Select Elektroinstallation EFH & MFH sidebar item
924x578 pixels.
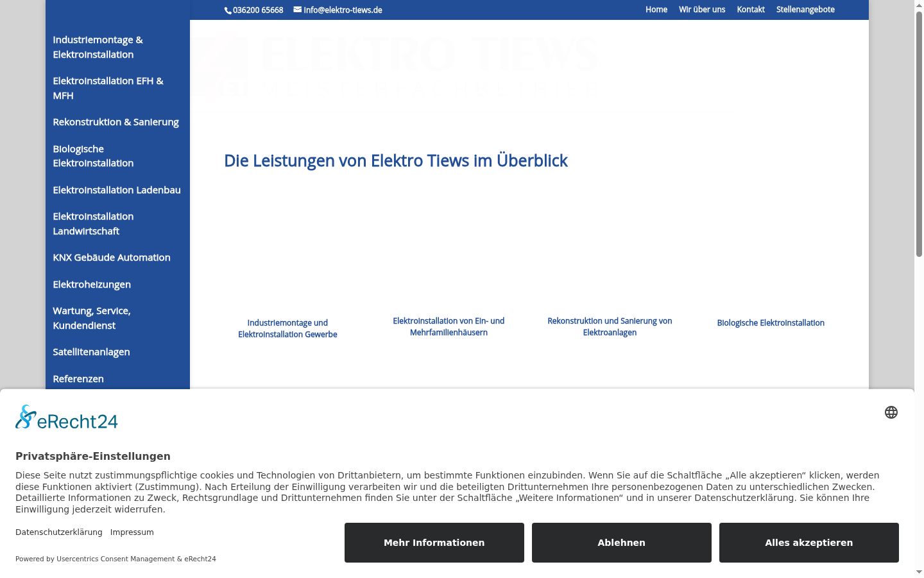click(x=108, y=88)
